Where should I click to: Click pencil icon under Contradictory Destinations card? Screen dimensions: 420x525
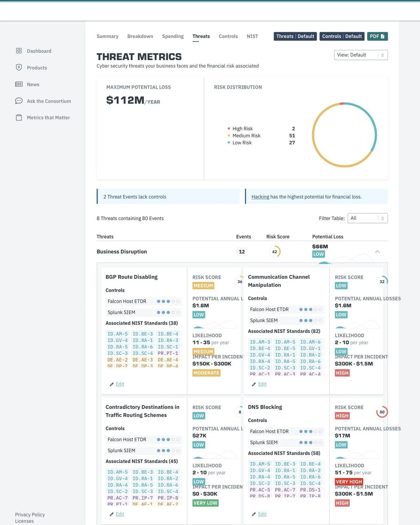coord(111,514)
